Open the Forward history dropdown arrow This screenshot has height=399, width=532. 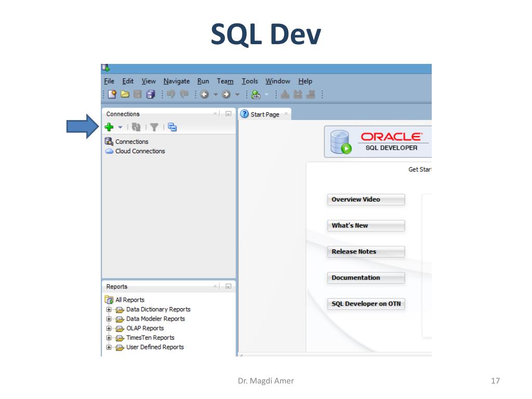click(237, 95)
